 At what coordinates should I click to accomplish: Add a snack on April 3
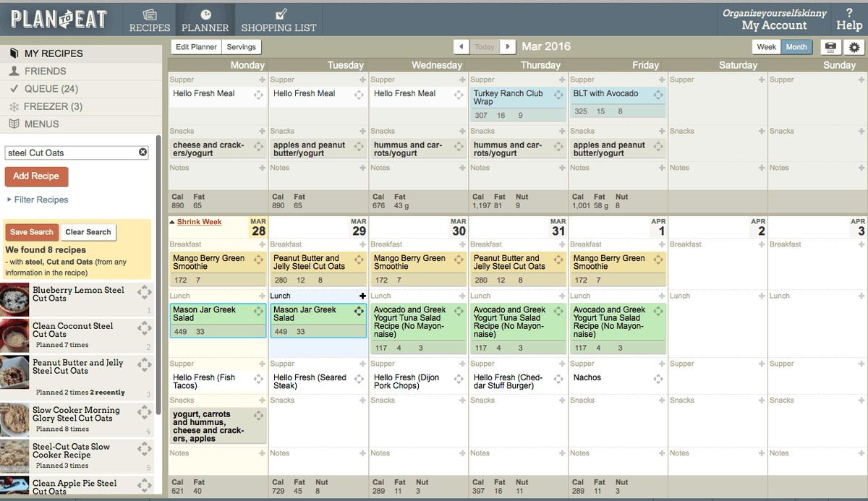point(861,400)
